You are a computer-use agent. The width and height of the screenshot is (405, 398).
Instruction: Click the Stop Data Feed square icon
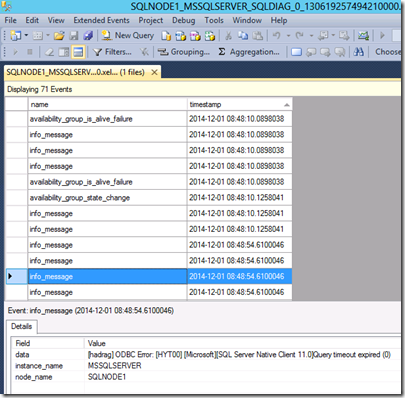click(x=30, y=52)
